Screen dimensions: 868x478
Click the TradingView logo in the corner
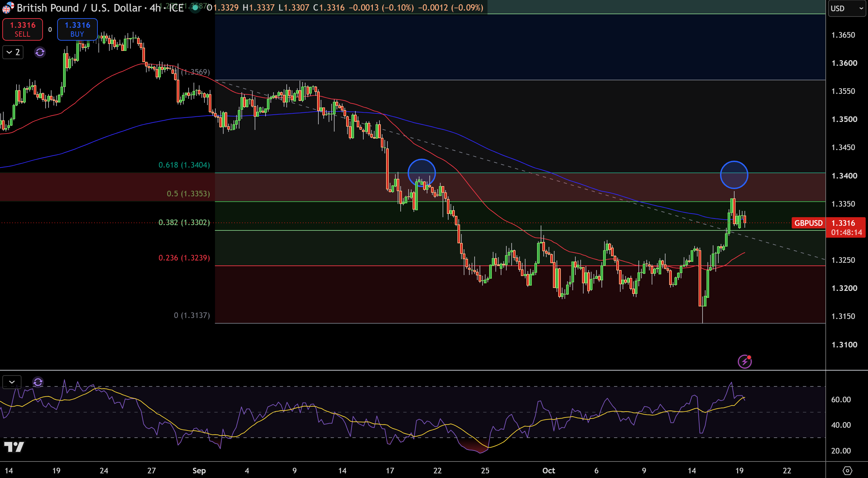(14, 447)
